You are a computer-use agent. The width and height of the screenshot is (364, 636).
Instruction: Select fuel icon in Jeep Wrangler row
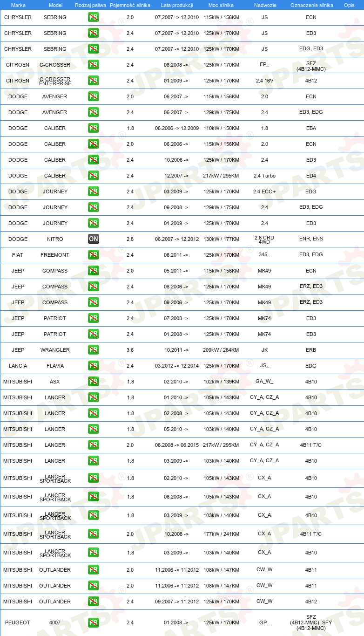(x=94, y=350)
